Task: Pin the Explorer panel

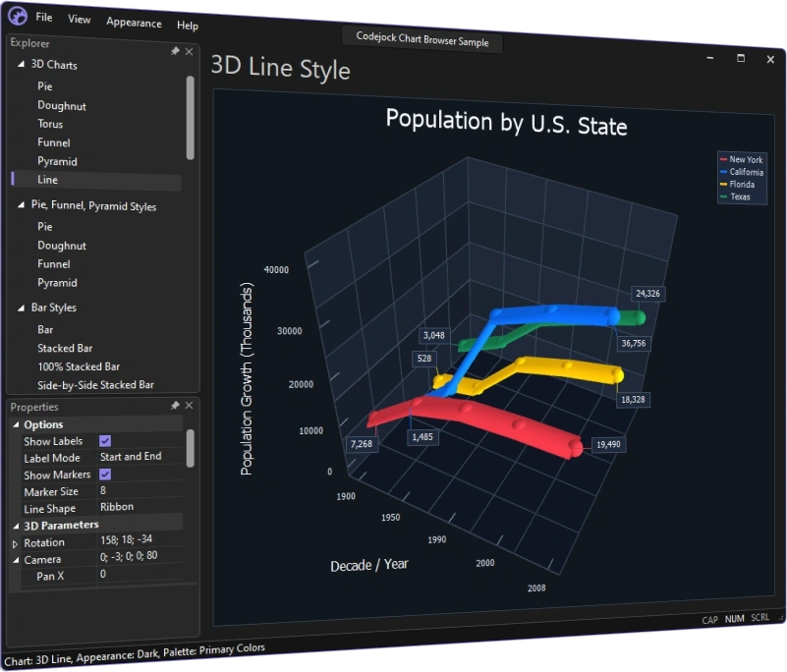Action: point(175,51)
